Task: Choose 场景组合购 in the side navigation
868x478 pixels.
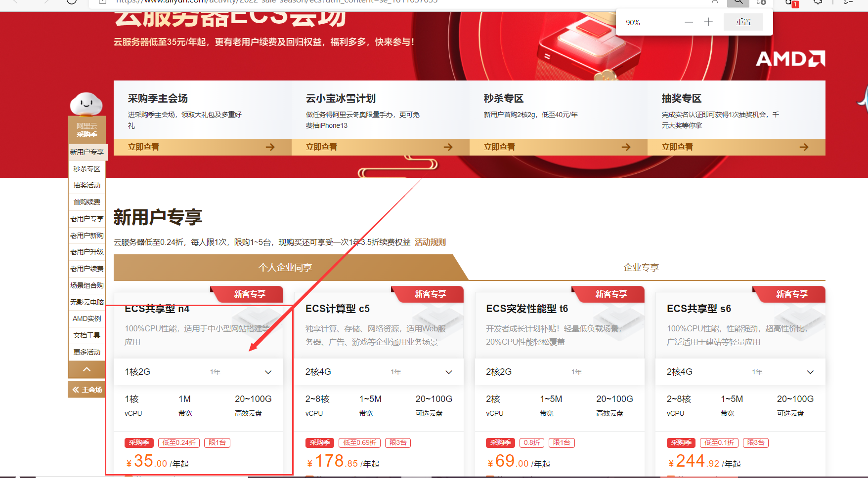Action: [87, 285]
